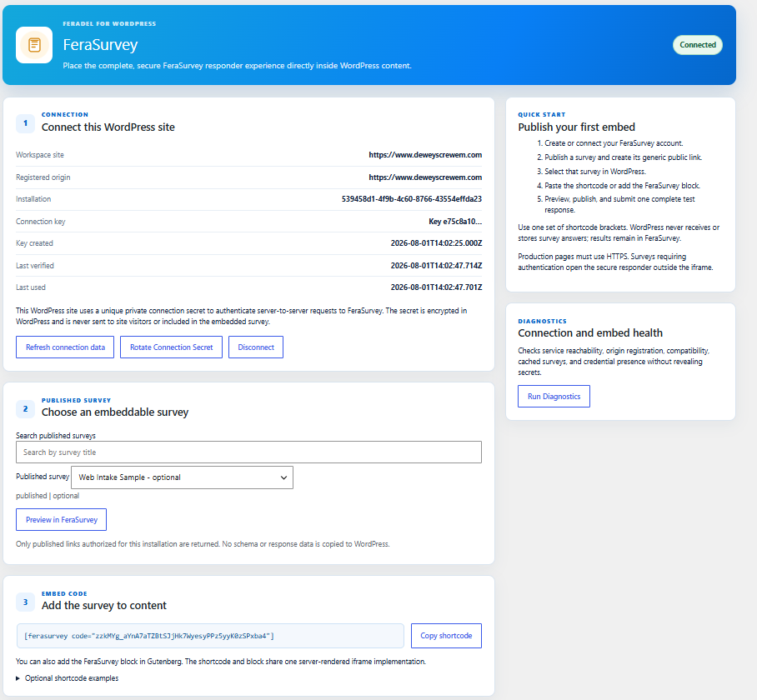
Task: Select the Installation ID value
Action: (x=412, y=199)
